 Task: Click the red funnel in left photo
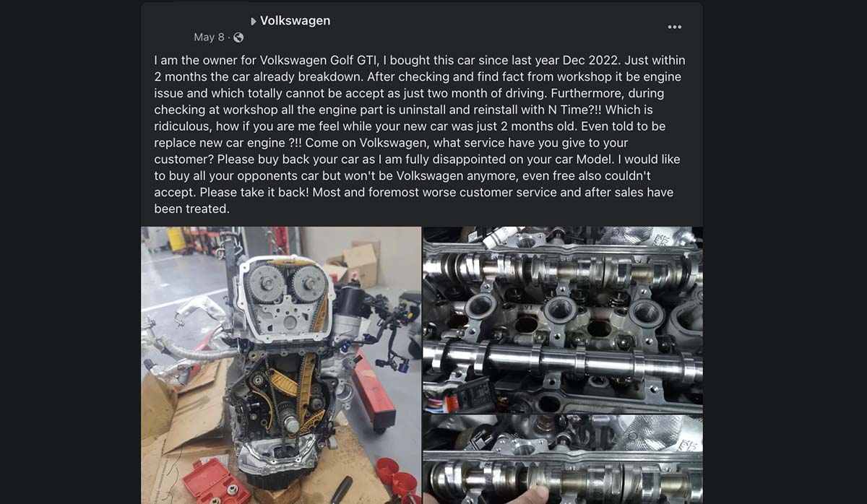coord(392,479)
